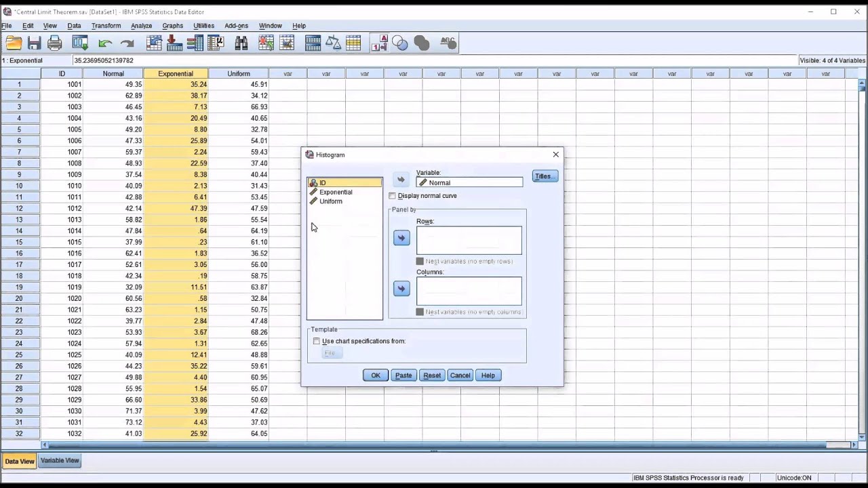The width and height of the screenshot is (868, 488).
Task: Click cell value 49.35 in Normal column
Action: tap(113, 85)
